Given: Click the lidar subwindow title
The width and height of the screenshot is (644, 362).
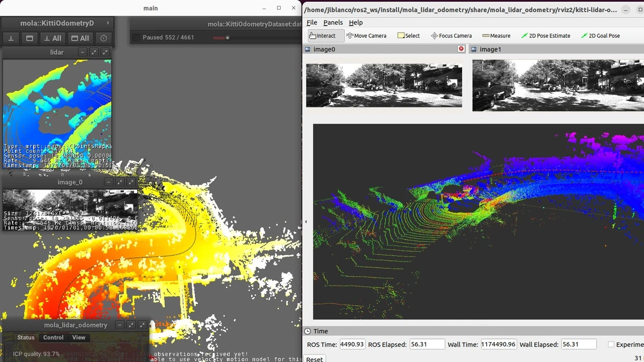Looking at the screenshot, I should pos(56,52).
